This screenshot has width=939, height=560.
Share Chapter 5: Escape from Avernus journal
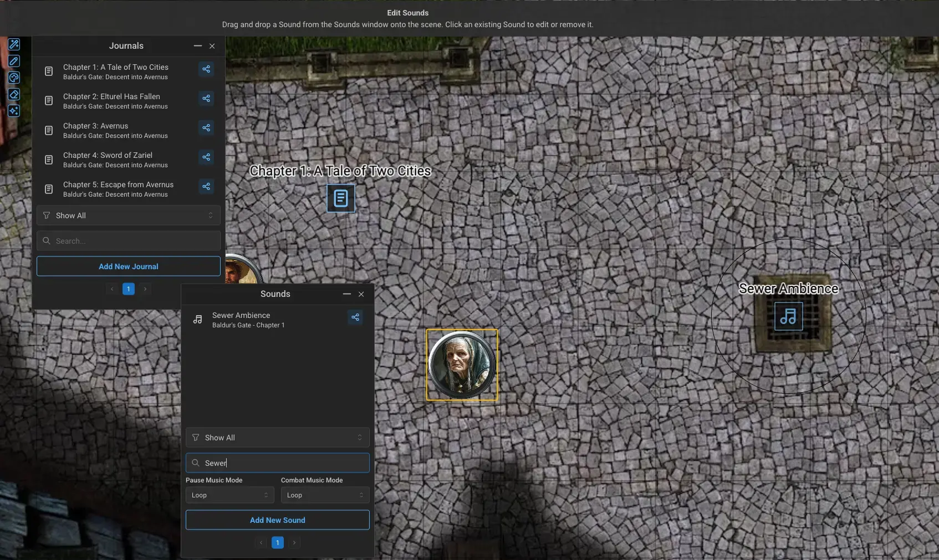tap(206, 187)
